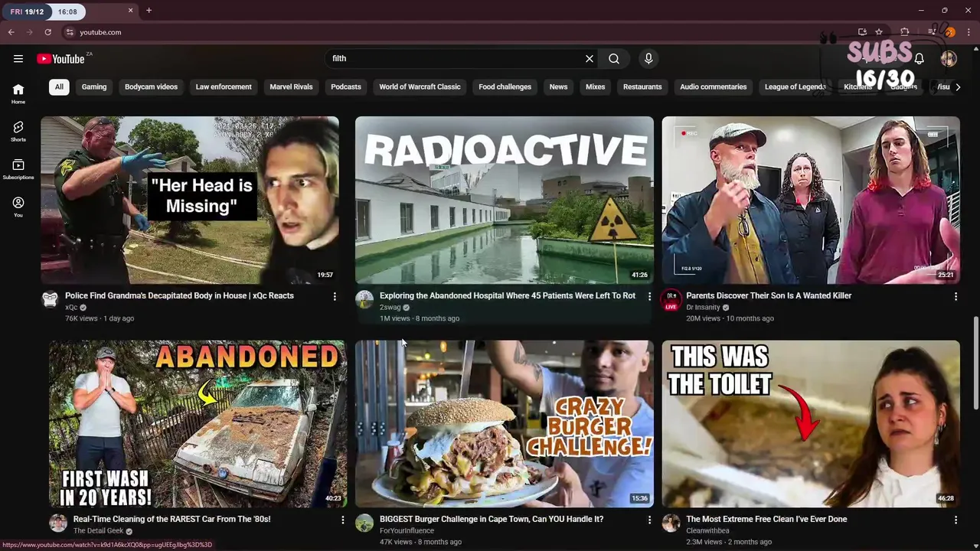
Task: Play the thumbnail for Parents Discover Their Son video
Action: click(x=811, y=200)
